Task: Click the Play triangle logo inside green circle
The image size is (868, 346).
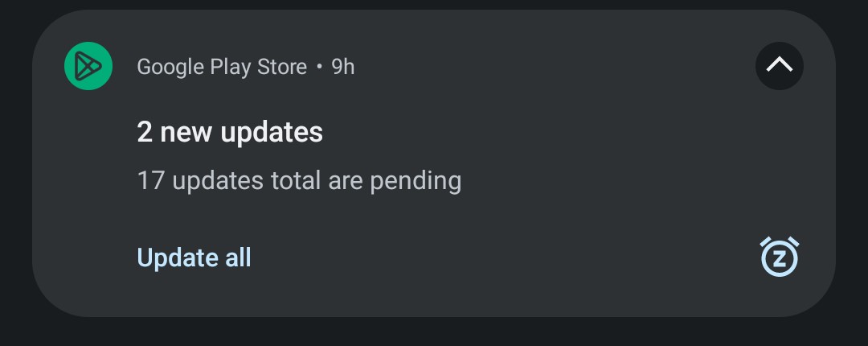Action: click(88, 66)
